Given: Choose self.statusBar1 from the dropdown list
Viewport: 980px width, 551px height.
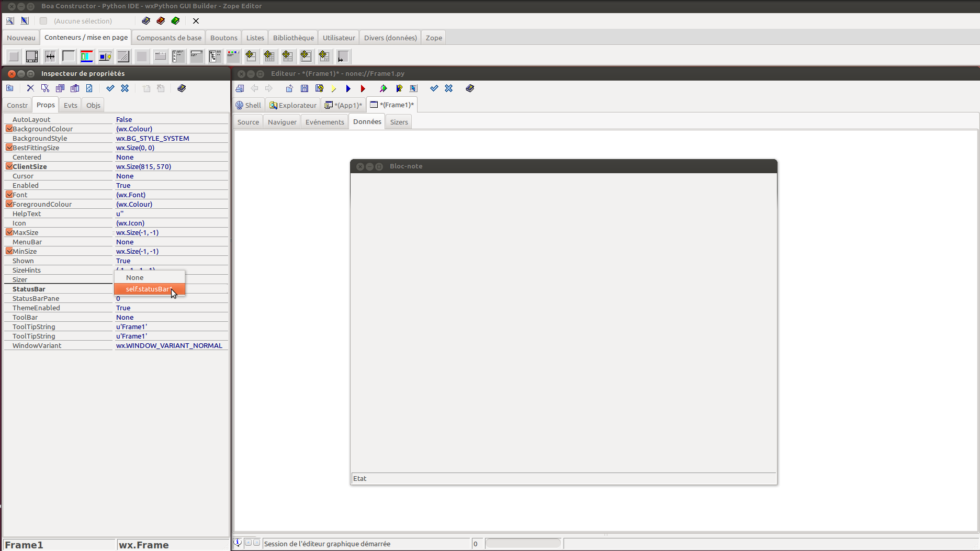Looking at the screenshot, I should 149,289.
